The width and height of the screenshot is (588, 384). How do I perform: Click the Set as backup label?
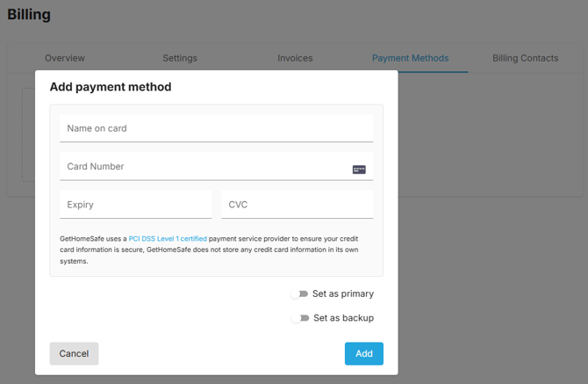pyautogui.click(x=343, y=318)
